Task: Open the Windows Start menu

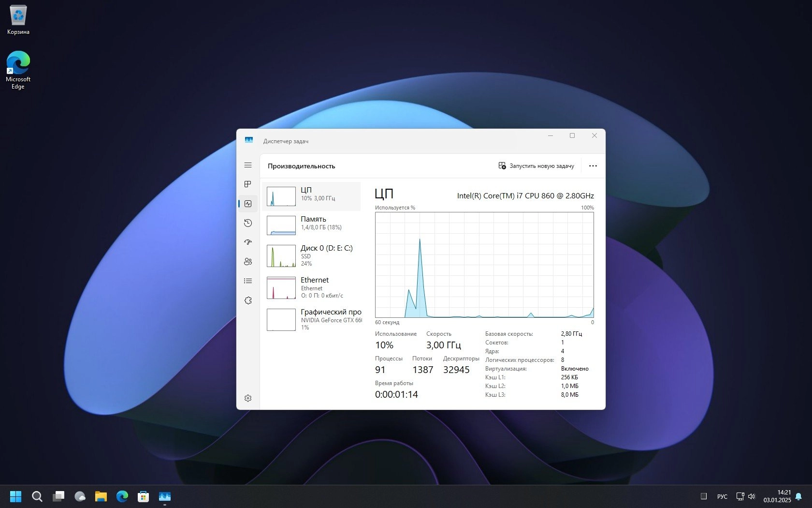Action: click(x=16, y=496)
